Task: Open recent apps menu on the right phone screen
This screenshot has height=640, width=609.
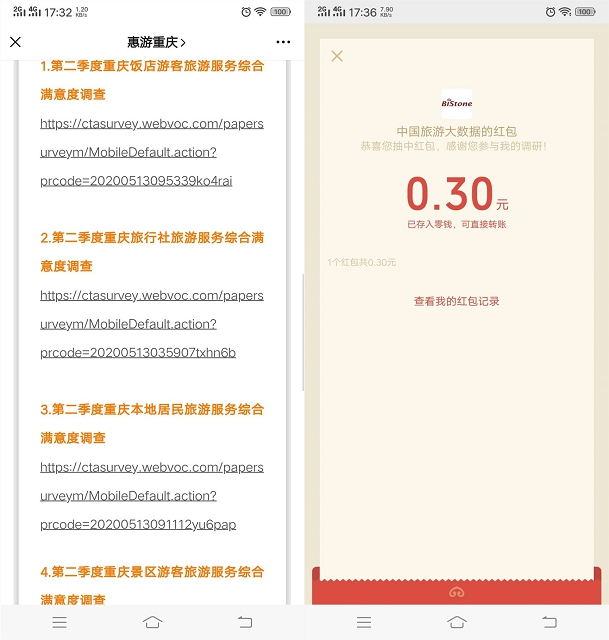Action: coord(364,622)
